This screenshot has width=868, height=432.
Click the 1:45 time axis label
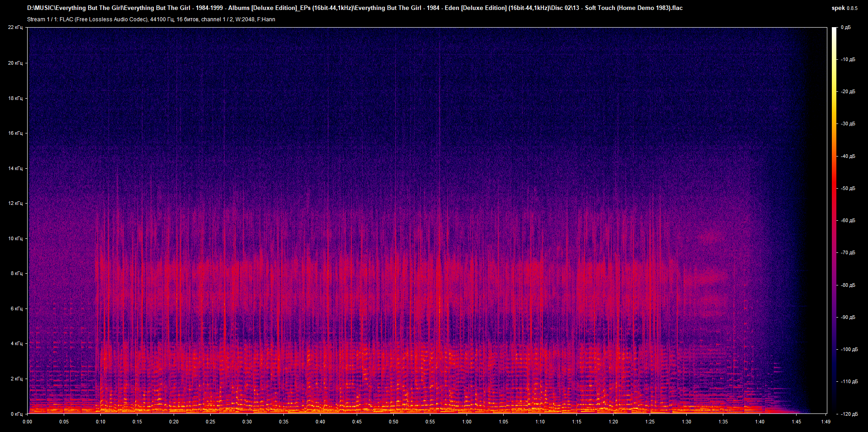click(796, 422)
